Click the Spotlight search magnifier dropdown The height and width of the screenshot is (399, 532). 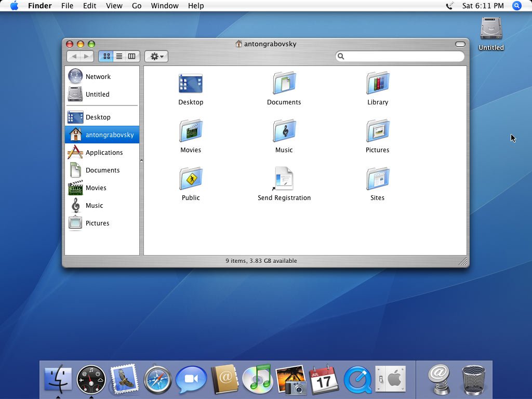pyautogui.click(x=516, y=6)
